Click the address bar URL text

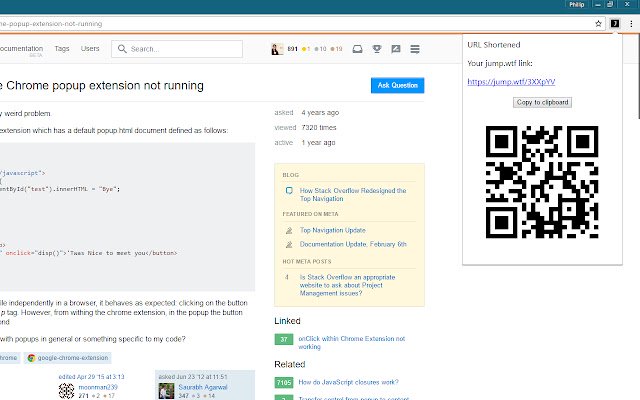(x=51, y=24)
